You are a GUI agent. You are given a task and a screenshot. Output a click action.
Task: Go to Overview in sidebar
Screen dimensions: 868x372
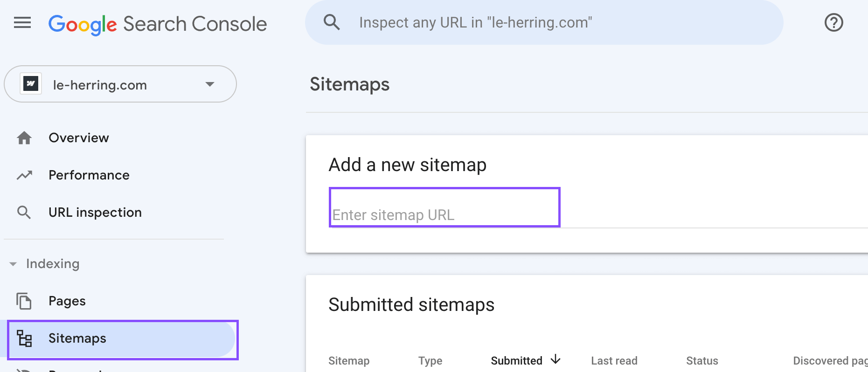[x=79, y=138]
